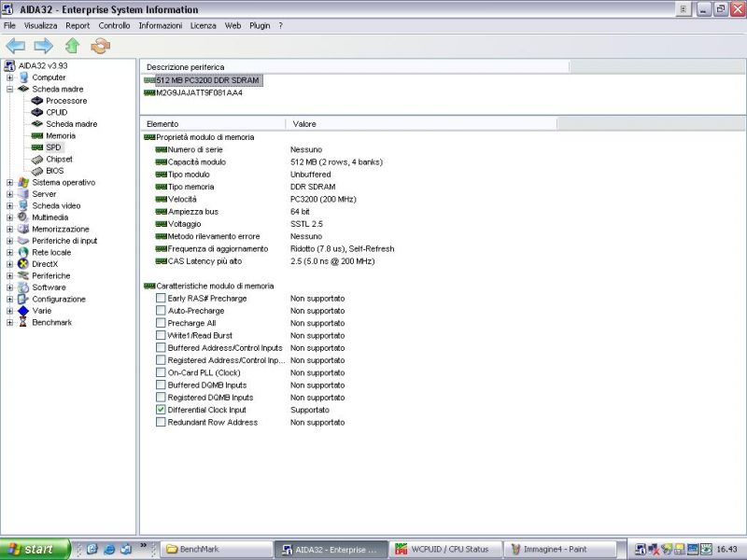Go forward with the right arrow toolbar icon
Image resolution: width=747 pixels, height=560 pixels.
pyautogui.click(x=43, y=46)
